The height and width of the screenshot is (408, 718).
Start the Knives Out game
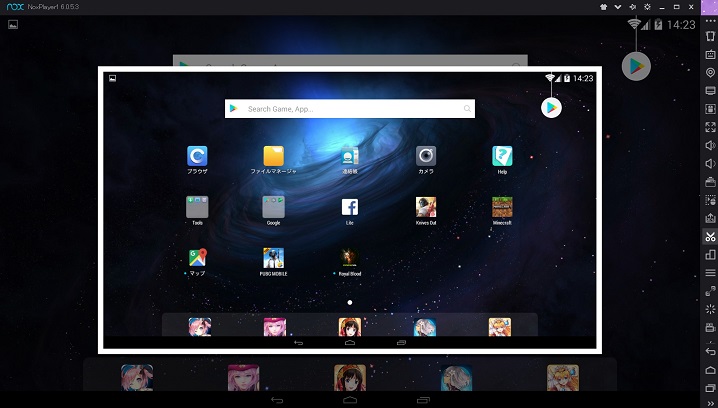point(426,207)
